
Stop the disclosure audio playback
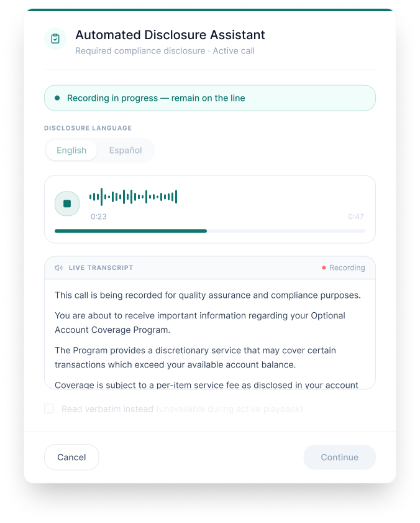point(67,203)
